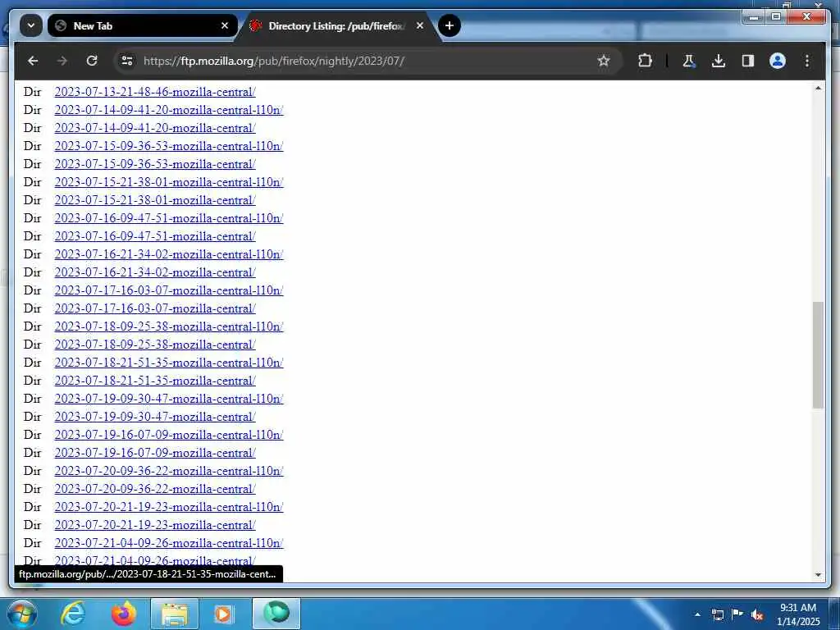840x630 pixels.
Task: Close the New Tab tab
Action: (x=225, y=25)
